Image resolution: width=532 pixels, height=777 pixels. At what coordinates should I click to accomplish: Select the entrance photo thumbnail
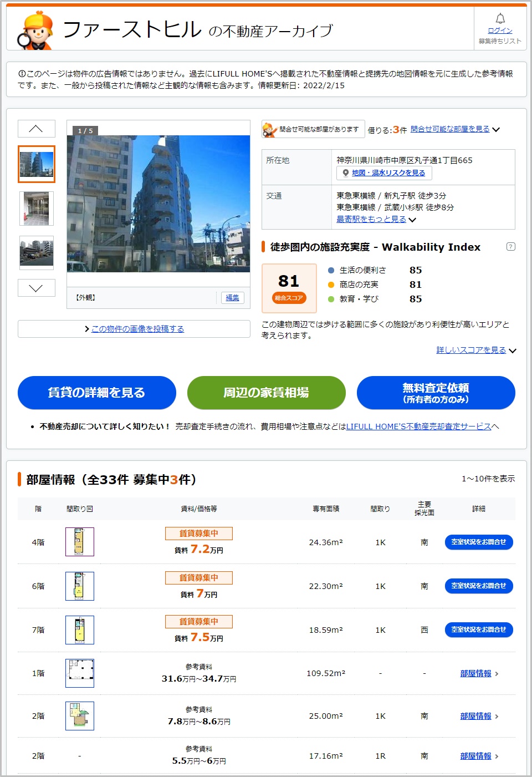point(37,209)
